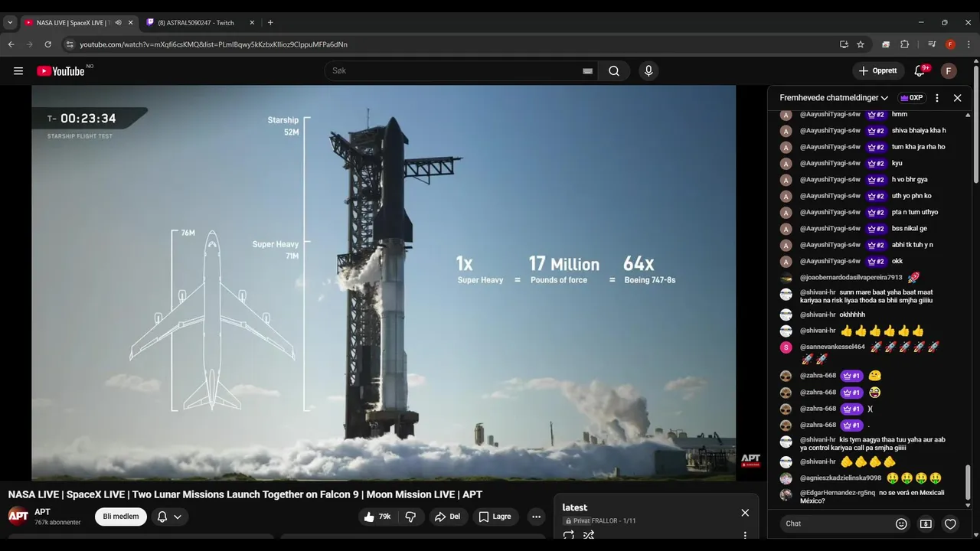Bookmark this page with the star icon
The height and width of the screenshot is (551, 980).
861,44
